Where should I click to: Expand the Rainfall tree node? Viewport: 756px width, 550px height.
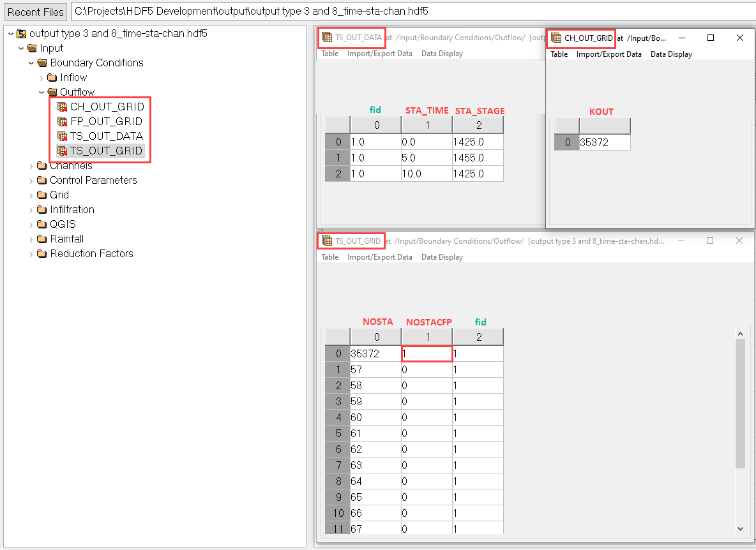pos(31,239)
